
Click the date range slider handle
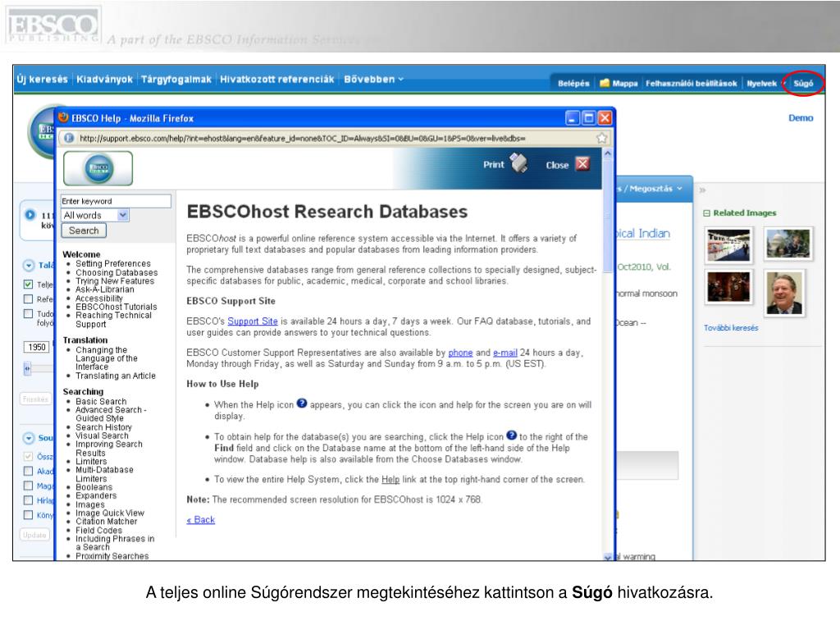[x=27, y=368]
